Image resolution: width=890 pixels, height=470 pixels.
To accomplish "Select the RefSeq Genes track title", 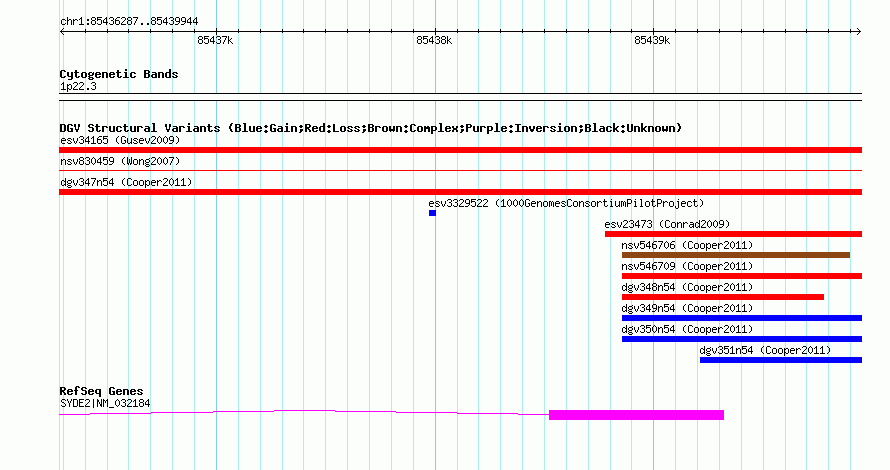I will tap(101, 391).
